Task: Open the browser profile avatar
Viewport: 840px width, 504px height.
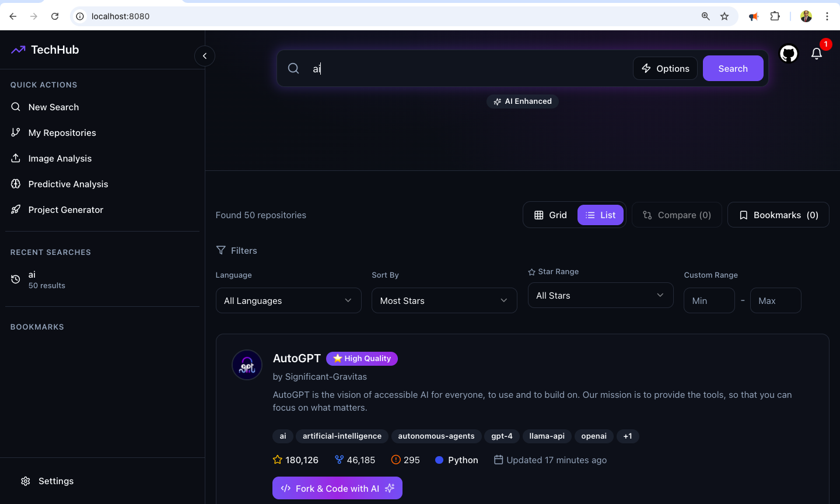Action: click(x=806, y=16)
